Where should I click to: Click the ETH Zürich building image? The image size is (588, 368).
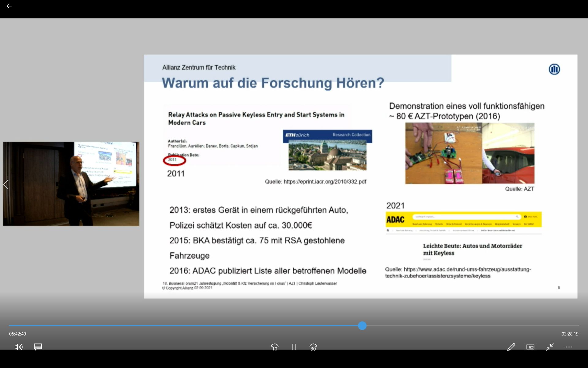327,155
